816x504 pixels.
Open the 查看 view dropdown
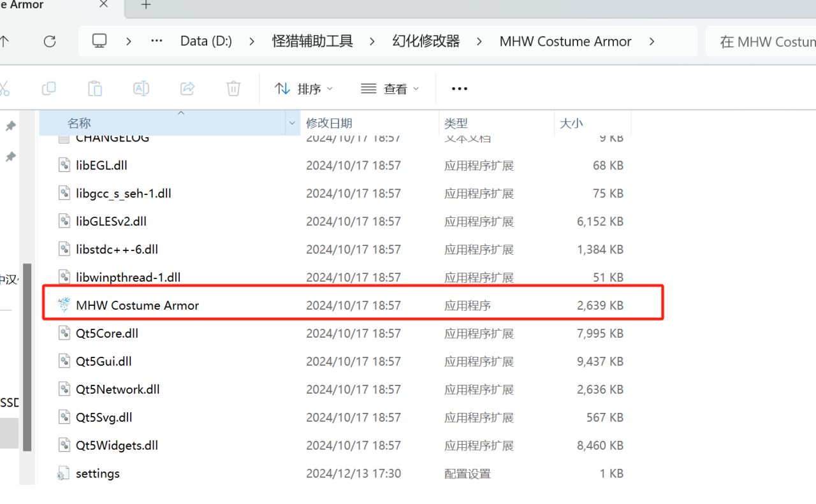tap(390, 89)
